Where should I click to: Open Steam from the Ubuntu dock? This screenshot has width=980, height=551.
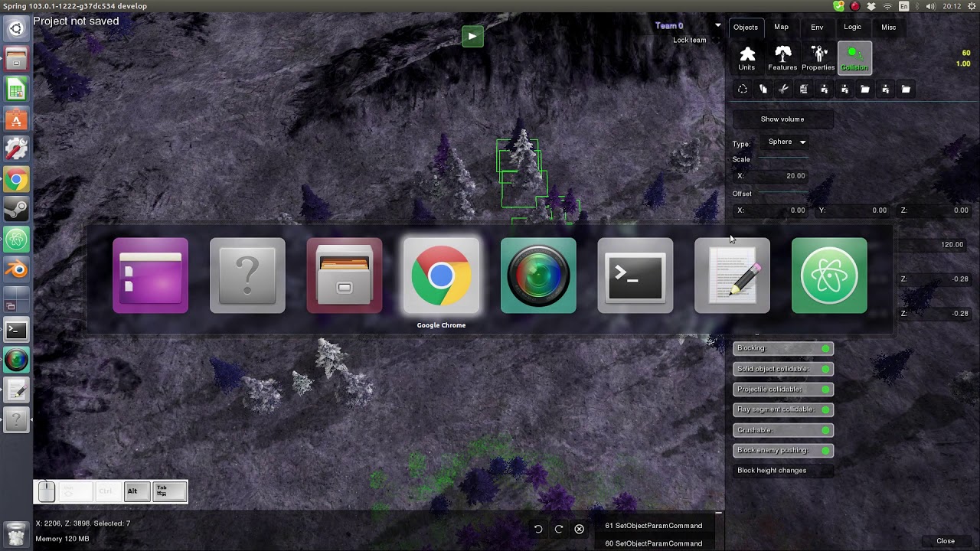click(x=16, y=209)
